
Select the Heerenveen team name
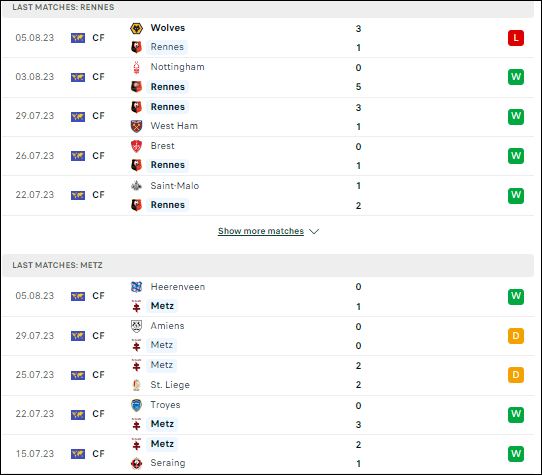(x=178, y=287)
